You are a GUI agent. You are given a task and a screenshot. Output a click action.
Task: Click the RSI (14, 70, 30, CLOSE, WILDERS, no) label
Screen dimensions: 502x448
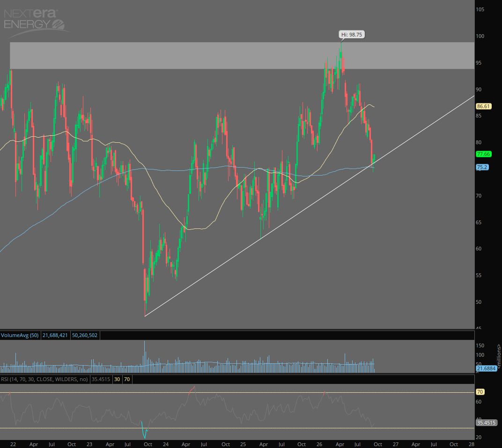44,379
